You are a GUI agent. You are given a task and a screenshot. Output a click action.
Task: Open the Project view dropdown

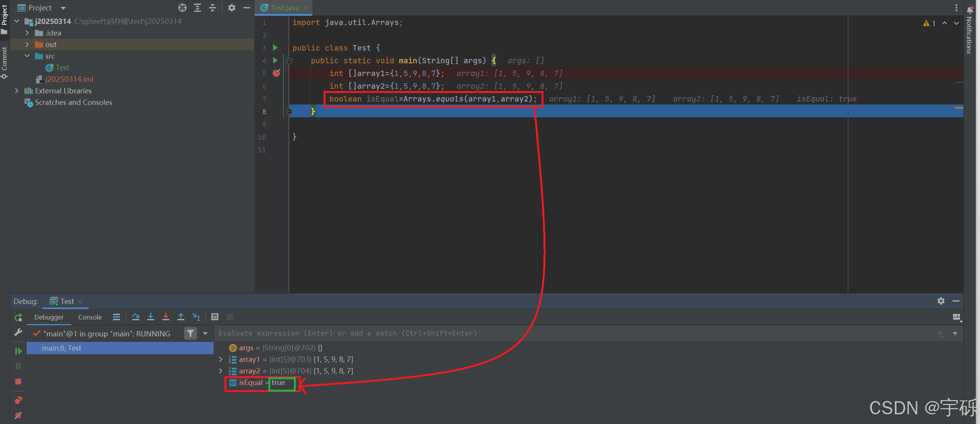pos(63,8)
